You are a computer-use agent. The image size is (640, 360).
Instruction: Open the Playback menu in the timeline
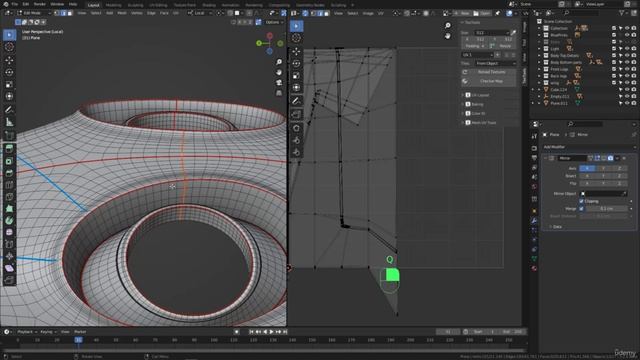pyautogui.click(x=27, y=332)
